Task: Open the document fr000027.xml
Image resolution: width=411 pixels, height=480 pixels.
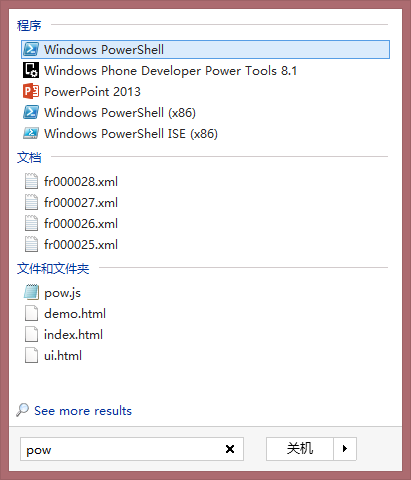Action: [x=81, y=203]
